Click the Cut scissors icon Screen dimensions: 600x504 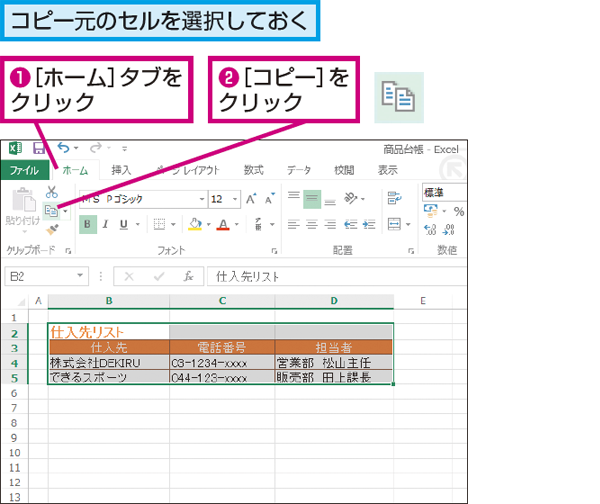[51, 192]
